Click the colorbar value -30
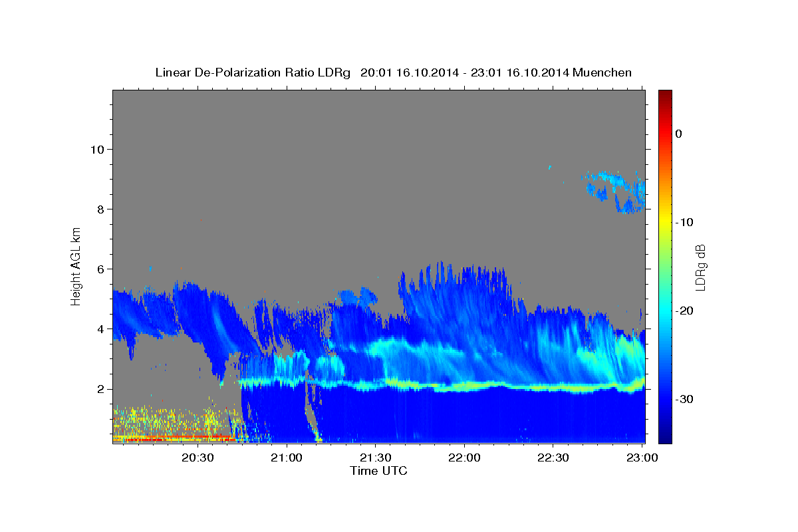This screenshot has height=532, width=798. [684, 399]
